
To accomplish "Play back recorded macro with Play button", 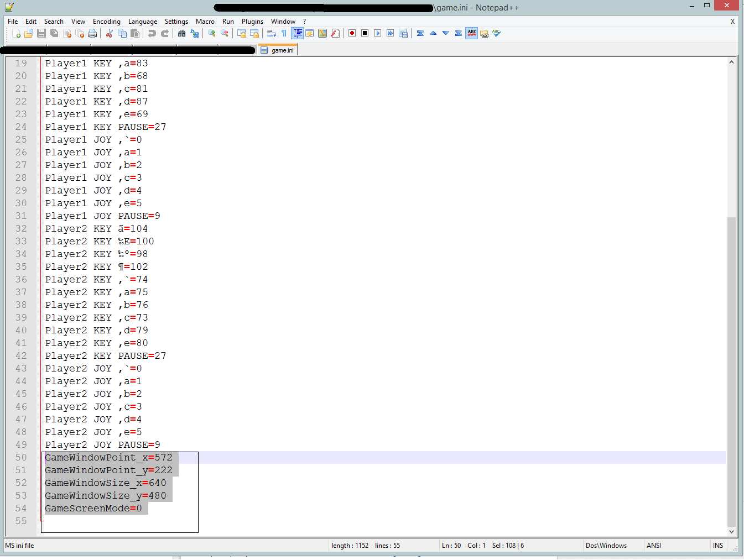I will point(378,34).
